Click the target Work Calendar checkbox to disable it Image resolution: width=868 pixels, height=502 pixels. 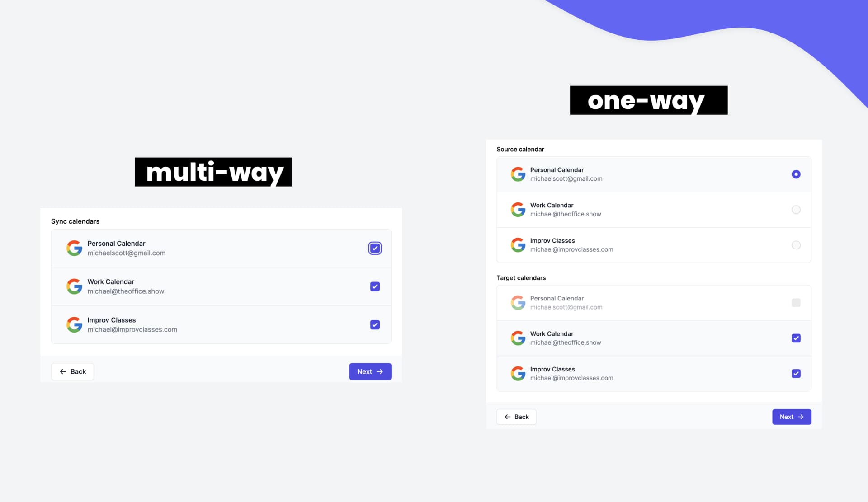coord(796,338)
